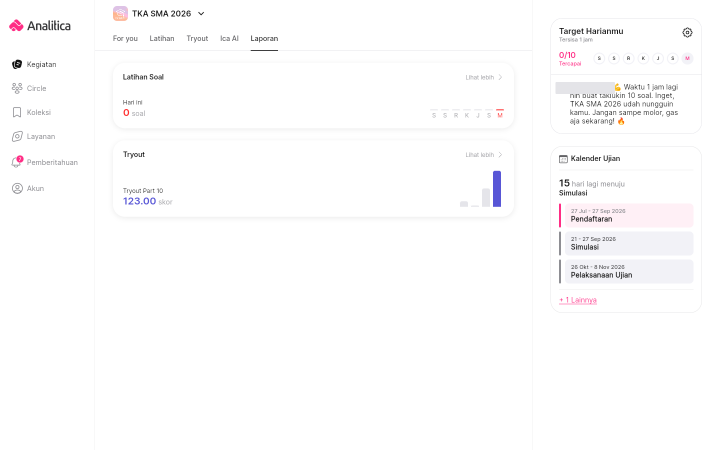Click the red M day marker in Latihan Soal
The width and height of the screenshot is (720, 450).
click(x=500, y=114)
